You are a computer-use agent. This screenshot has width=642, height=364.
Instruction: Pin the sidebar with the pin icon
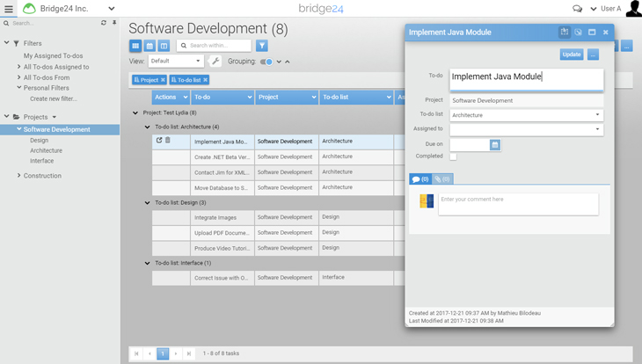[114, 23]
